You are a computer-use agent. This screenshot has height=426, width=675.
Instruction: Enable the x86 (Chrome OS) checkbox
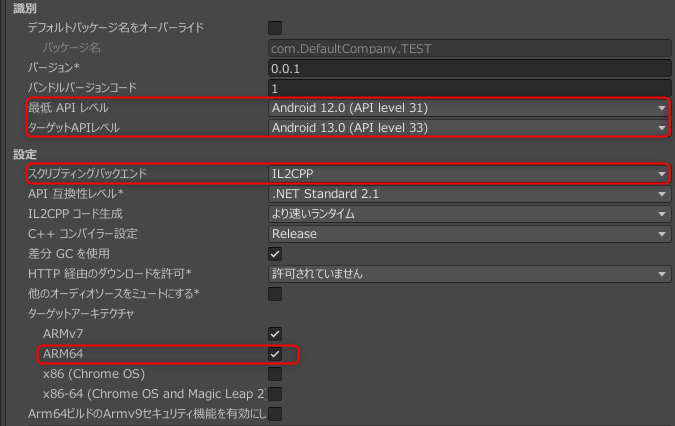point(275,374)
